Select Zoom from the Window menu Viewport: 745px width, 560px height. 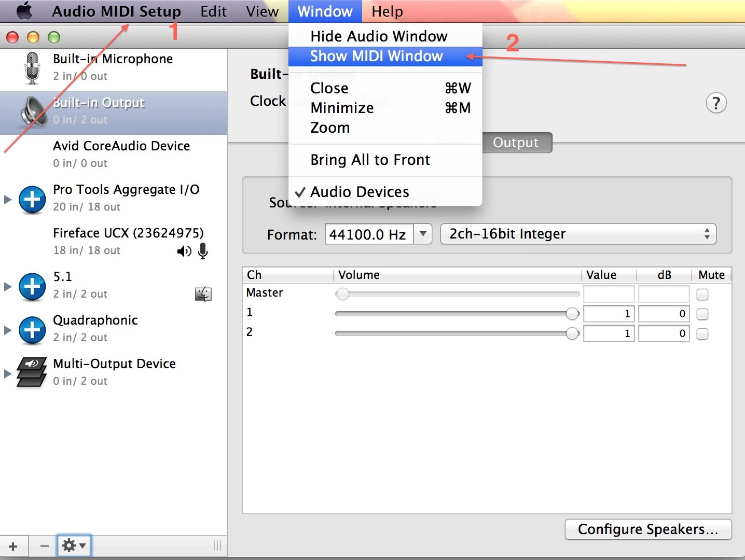point(385,128)
